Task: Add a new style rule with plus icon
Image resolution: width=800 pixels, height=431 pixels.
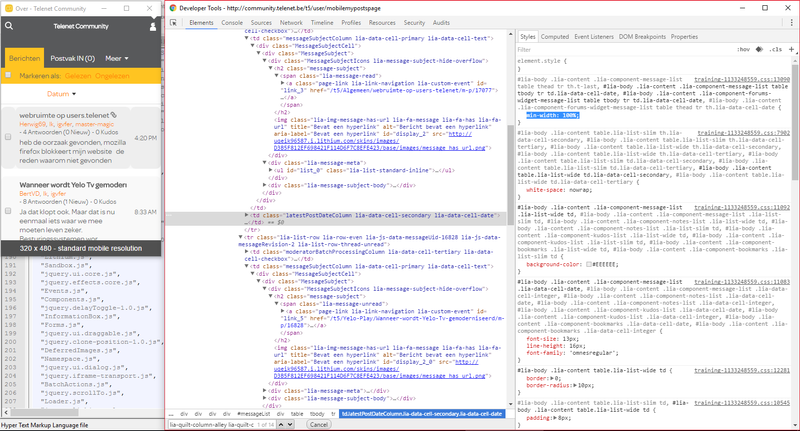Action: 791,49
